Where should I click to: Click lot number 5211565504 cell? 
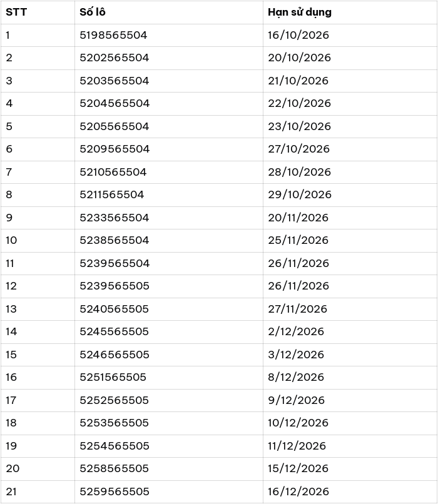pos(112,194)
